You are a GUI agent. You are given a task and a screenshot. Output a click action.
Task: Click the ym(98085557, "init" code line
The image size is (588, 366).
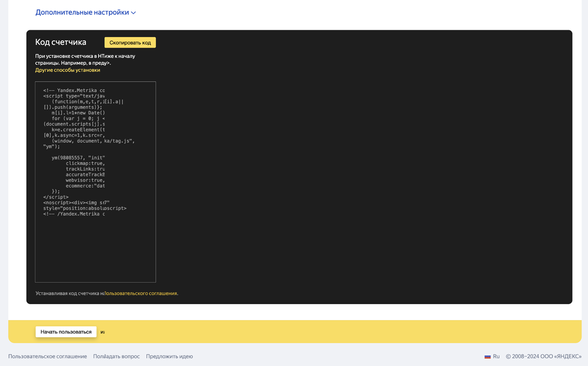(78, 158)
